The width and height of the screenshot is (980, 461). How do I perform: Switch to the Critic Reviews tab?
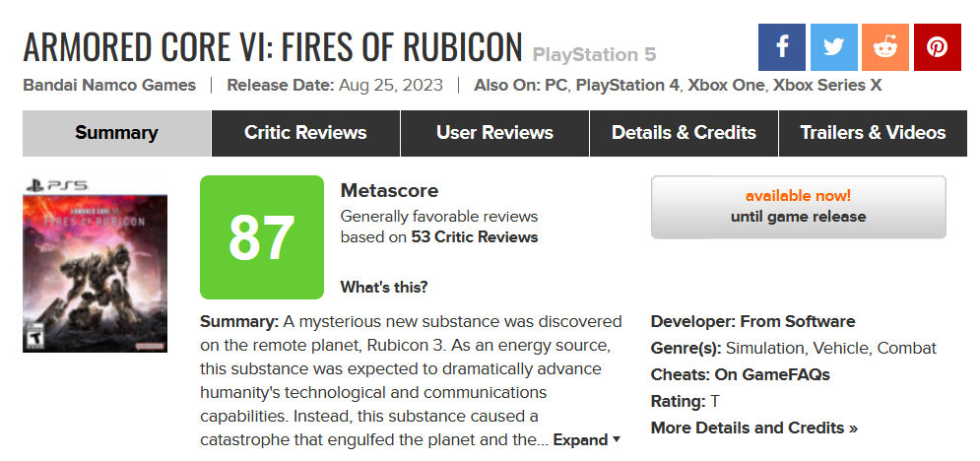[305, 133]
